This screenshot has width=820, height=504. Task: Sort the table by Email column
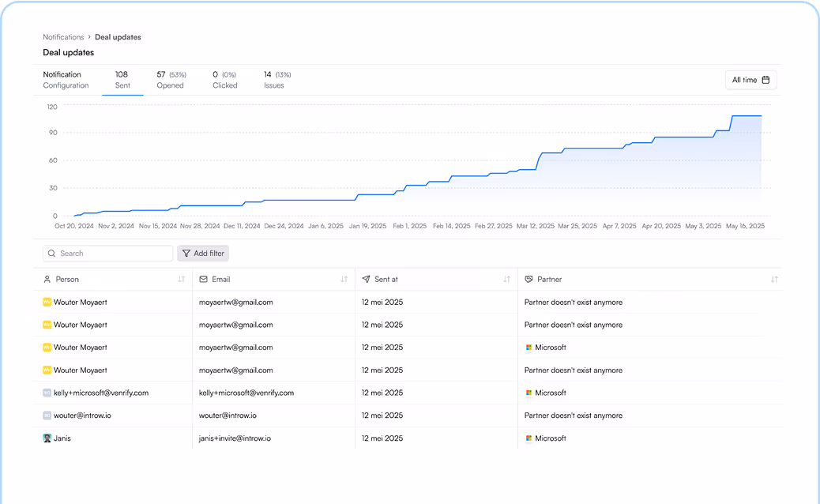point(344,279)
